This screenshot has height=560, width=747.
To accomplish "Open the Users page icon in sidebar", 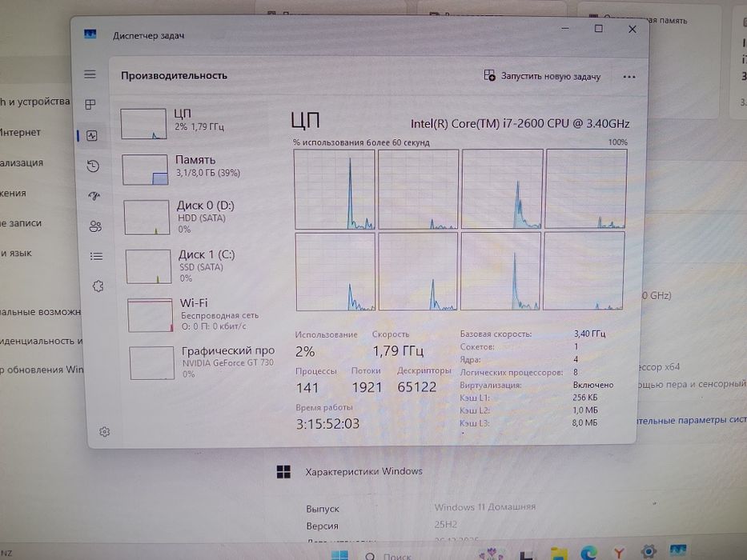I will 95,226.
